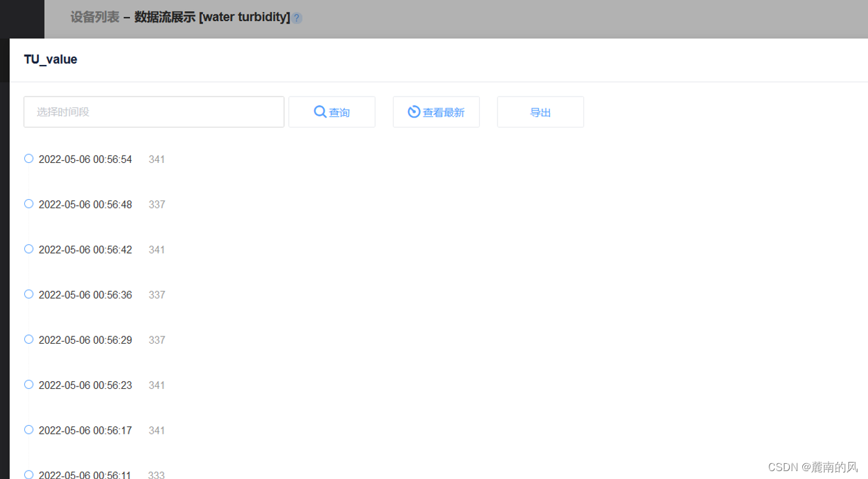
Task: Click the TU_value dialog title
Action: (51, 60)
